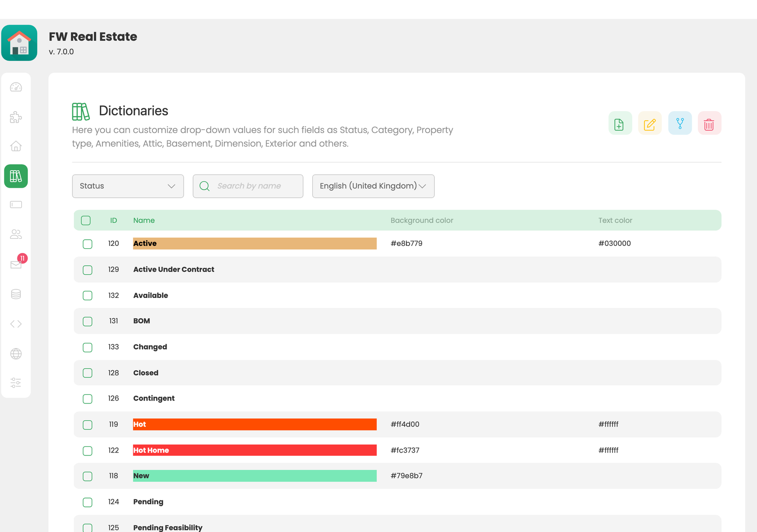Screen dimensions: 757x532
Task: Check the box for Contingent row
Action: (x=88, y=399)
